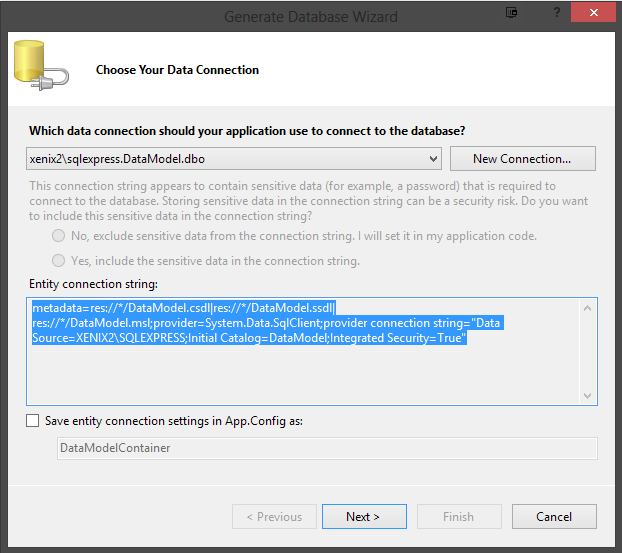This screenshot has height=553, width=622.
Task: Click the feedback icon in title bar
Action: [x=512, y=13]
